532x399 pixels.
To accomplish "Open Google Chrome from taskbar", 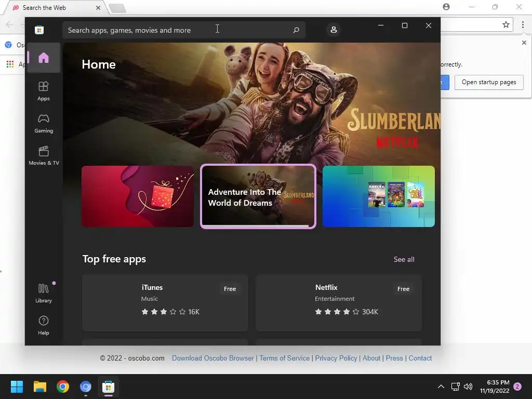I will pos(63,387).
